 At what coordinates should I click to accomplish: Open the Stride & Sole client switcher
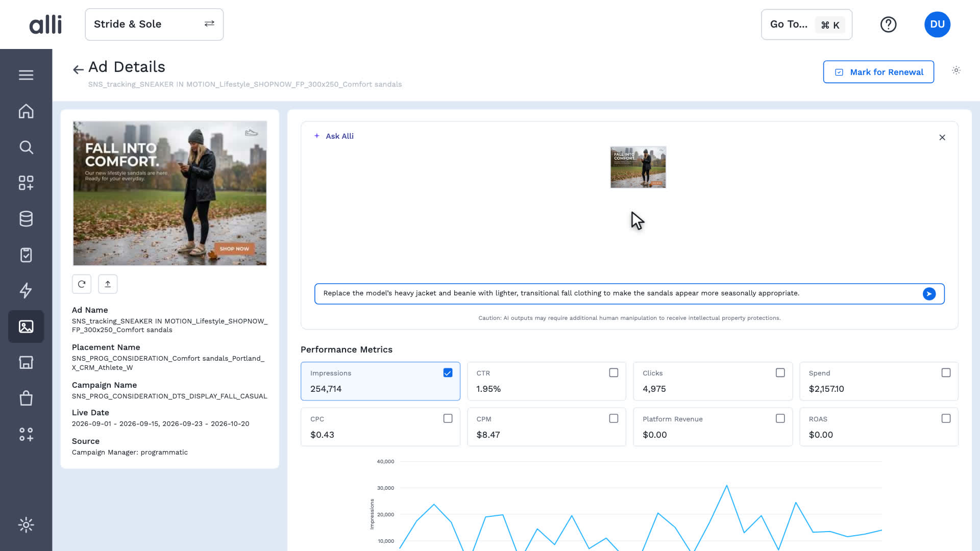154,24
